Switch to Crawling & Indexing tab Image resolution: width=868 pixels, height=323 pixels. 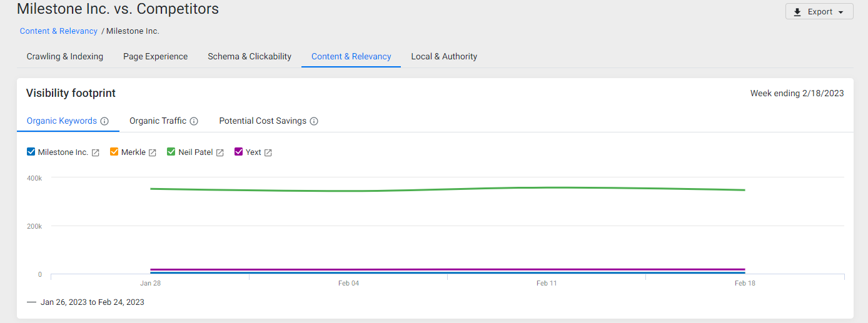coord(65,56)
